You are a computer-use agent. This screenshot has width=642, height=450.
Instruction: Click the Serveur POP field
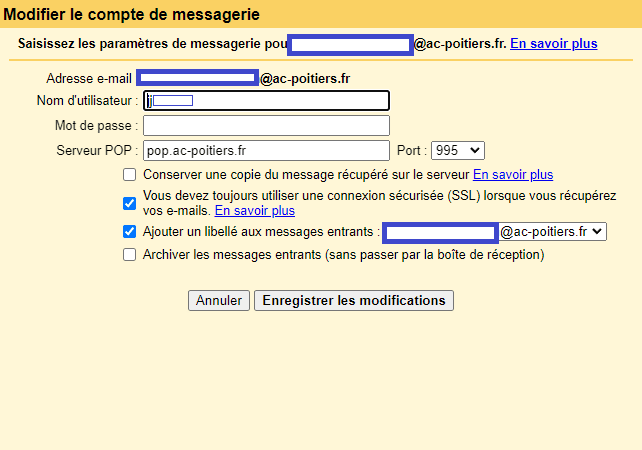tap(266, 151)
